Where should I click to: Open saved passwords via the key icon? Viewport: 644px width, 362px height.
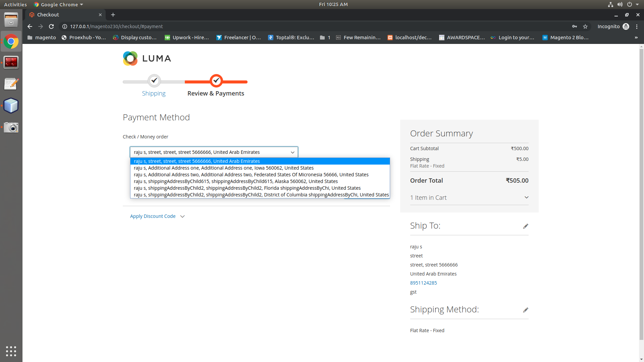[x=574, y=26]
